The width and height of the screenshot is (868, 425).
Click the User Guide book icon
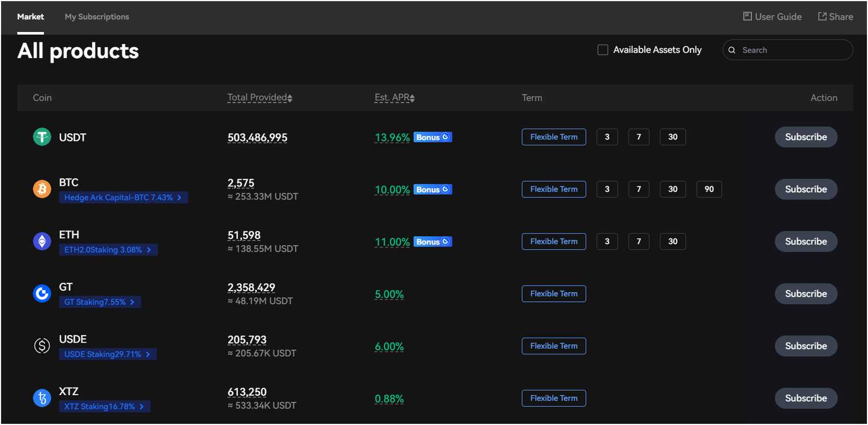point(748,16)
